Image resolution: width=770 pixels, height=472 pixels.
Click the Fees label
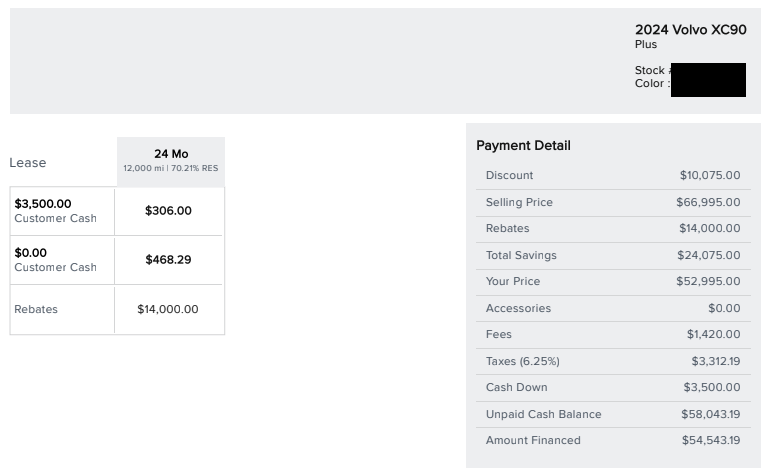pos(498,334)
